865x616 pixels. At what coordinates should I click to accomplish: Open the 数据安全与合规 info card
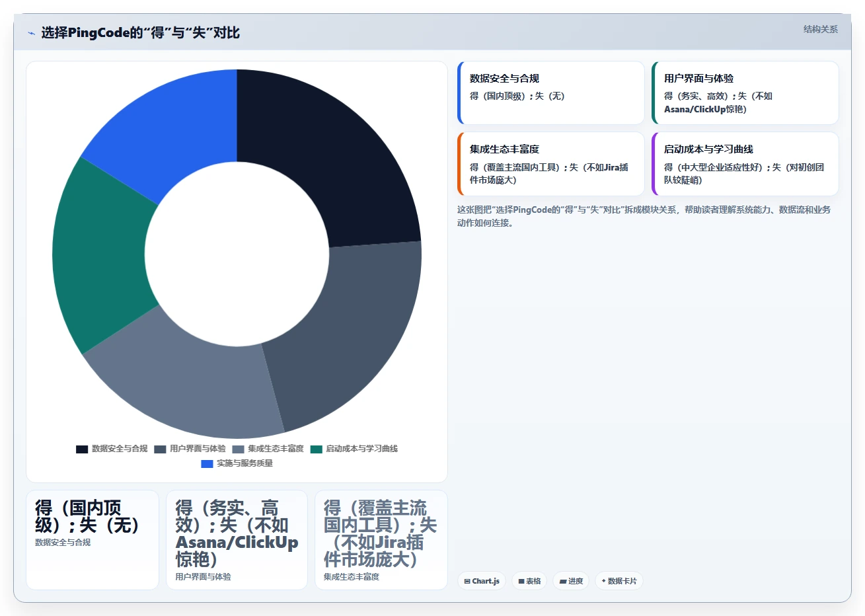550,93
